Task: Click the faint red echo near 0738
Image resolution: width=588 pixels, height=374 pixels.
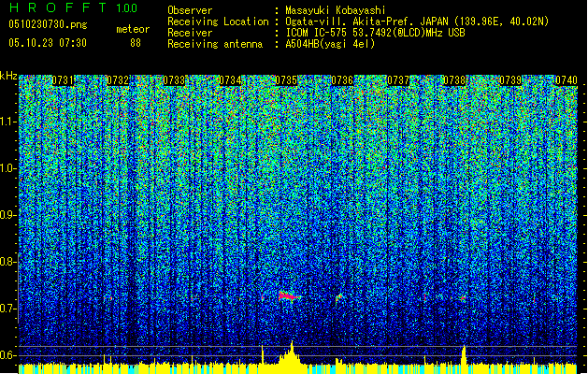Action: coord(463,298)
